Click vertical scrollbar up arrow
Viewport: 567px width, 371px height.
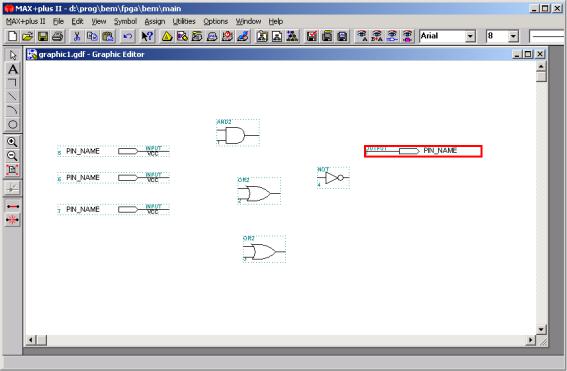[x=541, y=66]
